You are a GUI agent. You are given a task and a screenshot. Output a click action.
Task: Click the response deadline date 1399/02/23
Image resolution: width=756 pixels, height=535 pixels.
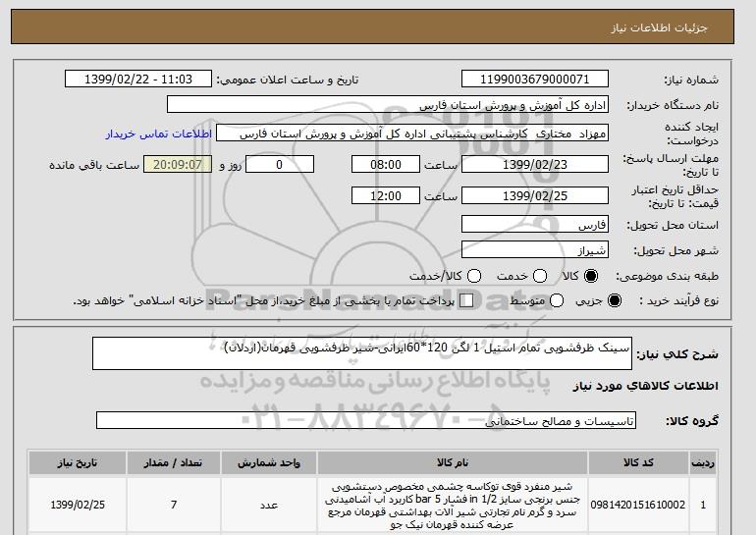[x=535, y=164]
